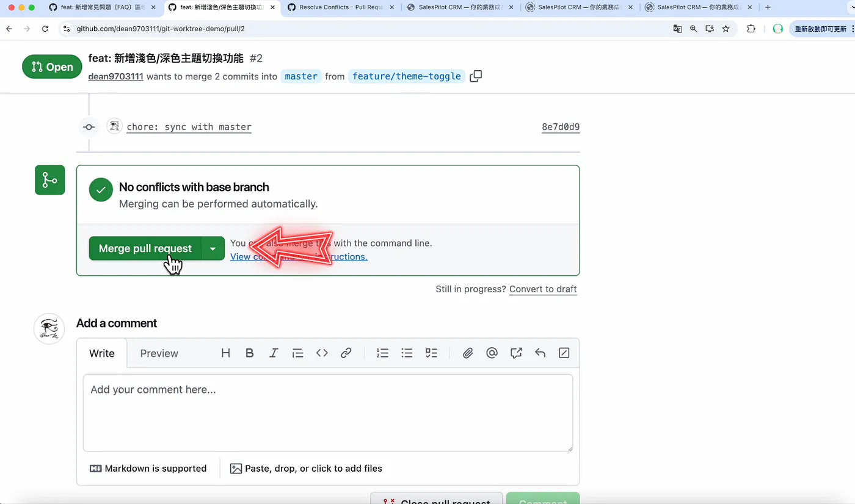Open commit hash 8e7d0d9
The width and height of the screenshot is (855, 504).
point(561,127)
